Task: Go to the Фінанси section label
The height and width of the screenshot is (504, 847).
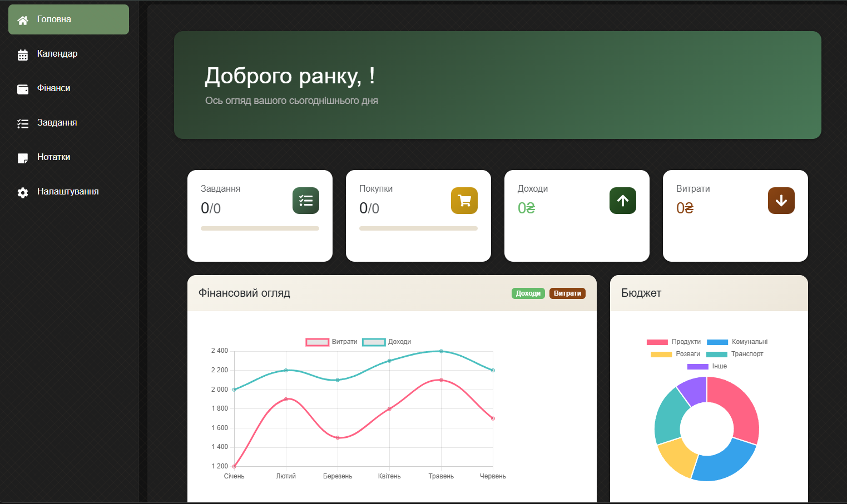Action: 53,88
